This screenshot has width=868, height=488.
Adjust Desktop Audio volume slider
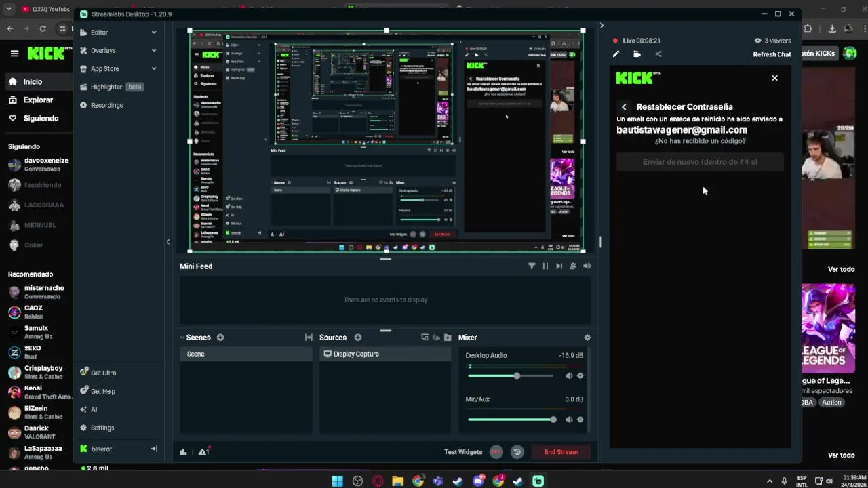coord(510,375)
